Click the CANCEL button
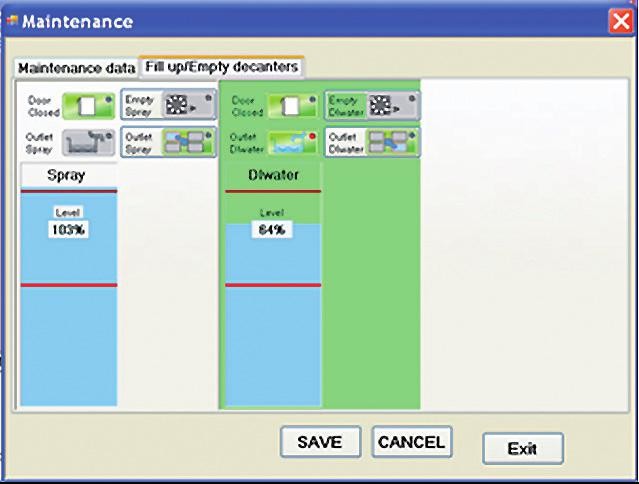The height and width of the screenshot is (484, 639). pyautogui.click(x=412, y=442)
